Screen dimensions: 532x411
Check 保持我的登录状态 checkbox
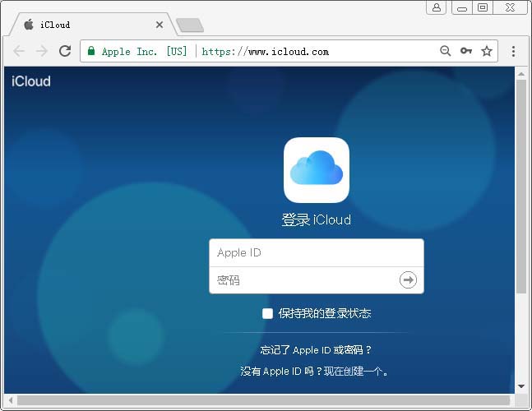(267, 314)
